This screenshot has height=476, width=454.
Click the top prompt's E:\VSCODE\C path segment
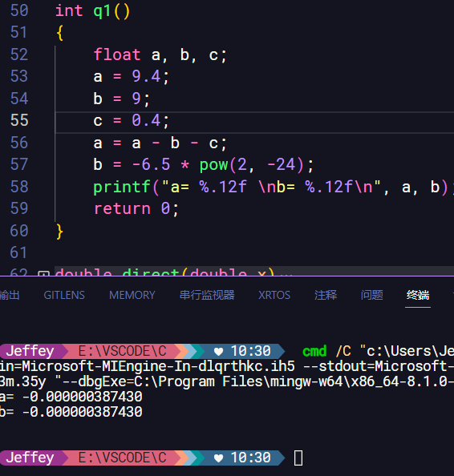click(x=122, y=351)
